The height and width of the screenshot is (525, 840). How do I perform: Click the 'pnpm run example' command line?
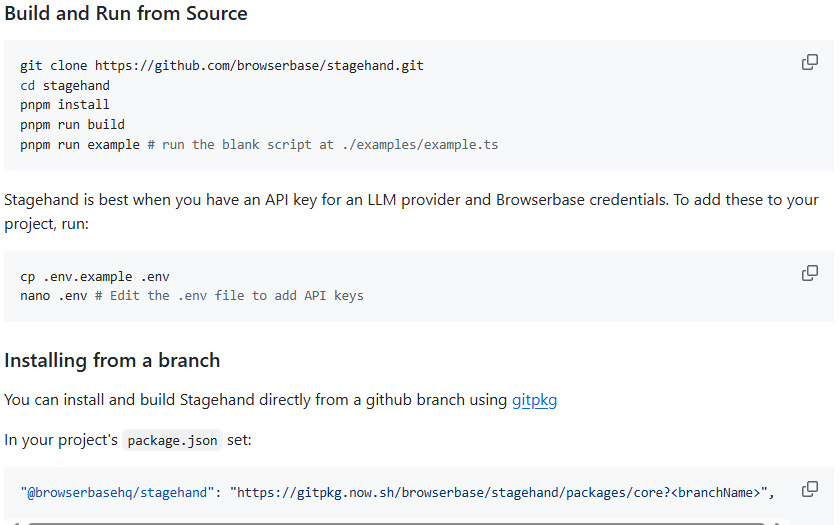[259, 145]
